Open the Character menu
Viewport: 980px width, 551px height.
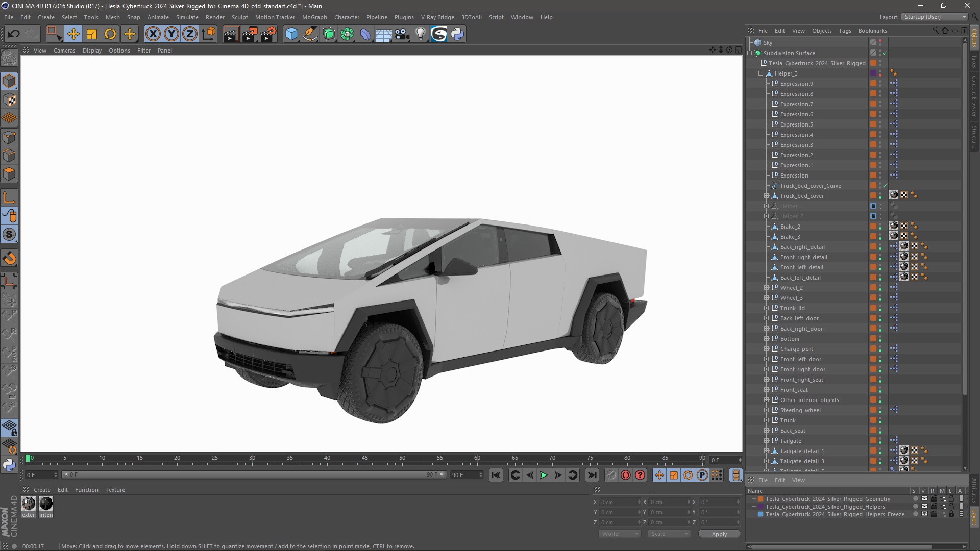(347, 17)
